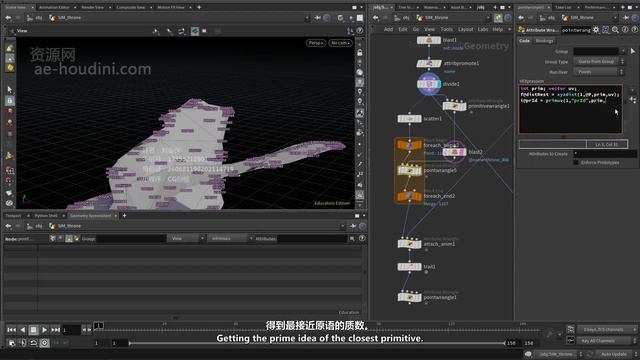The height and width of the screenshot is (360, 640).
Task: Toggle the points attribute button in the Geometry Spreadsheet
Action: [x=52, y=238]
